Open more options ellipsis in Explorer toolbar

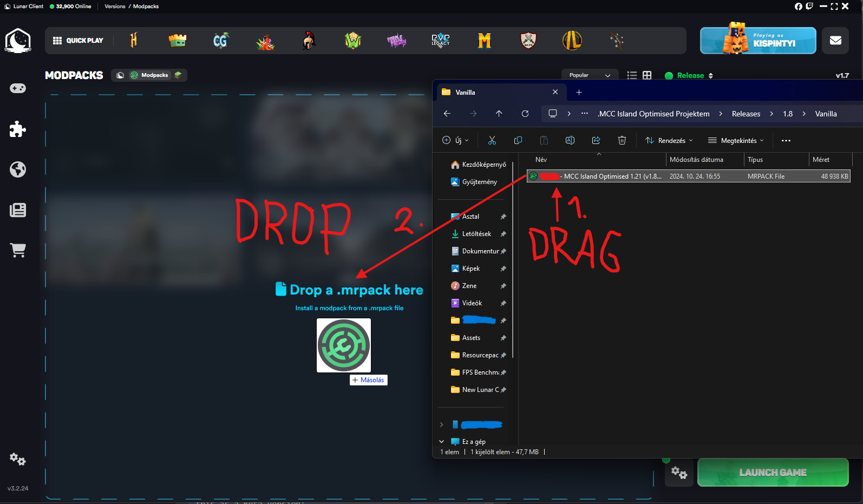point(786,140)
